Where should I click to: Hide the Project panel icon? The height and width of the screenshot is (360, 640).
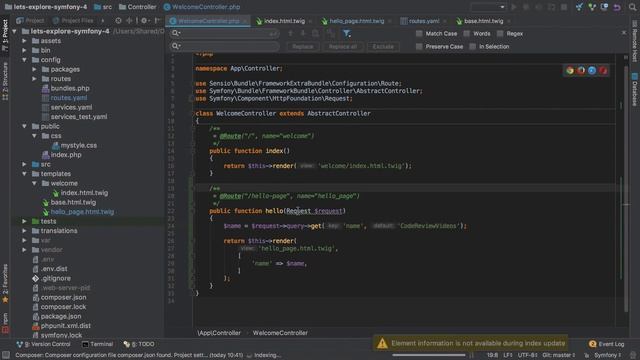coord(157,20)
